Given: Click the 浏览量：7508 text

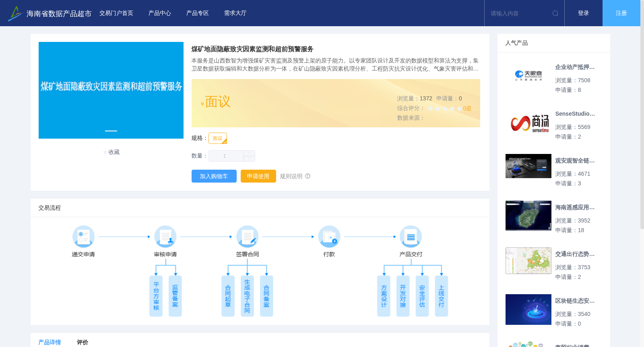Looking at the screenshot, I should pyautogui.click(x=573, y=81).
